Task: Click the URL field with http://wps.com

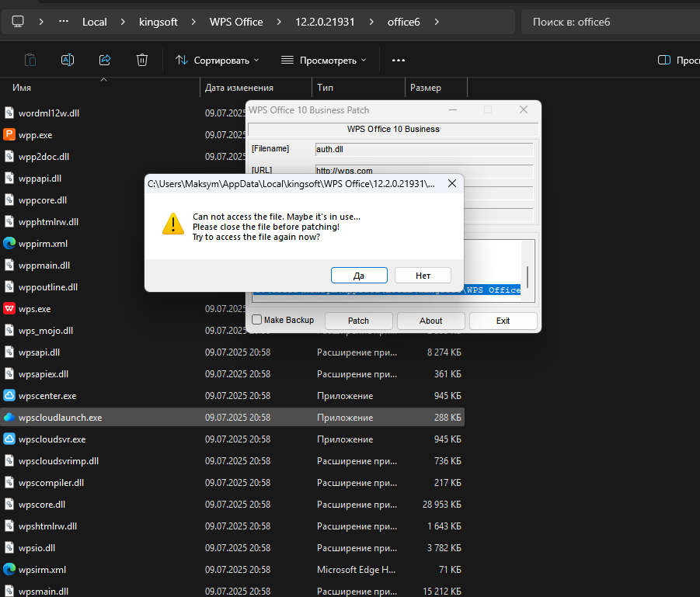Action: pos(424,170)
